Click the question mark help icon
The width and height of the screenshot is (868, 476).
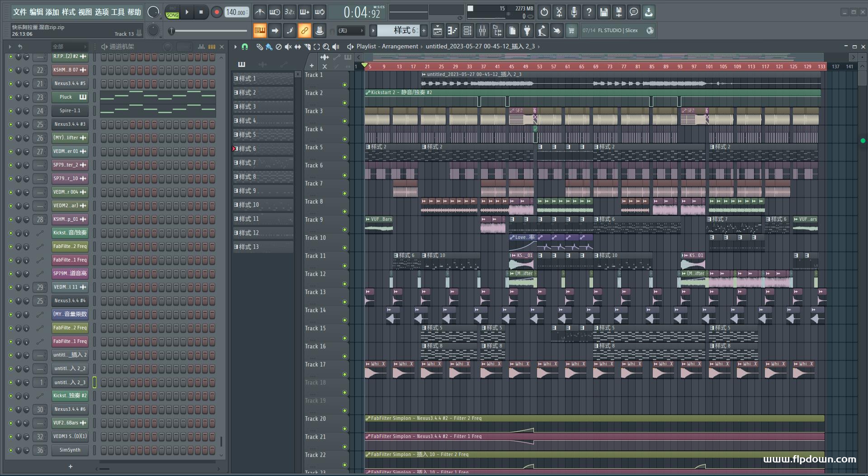[x=589, y=12]
